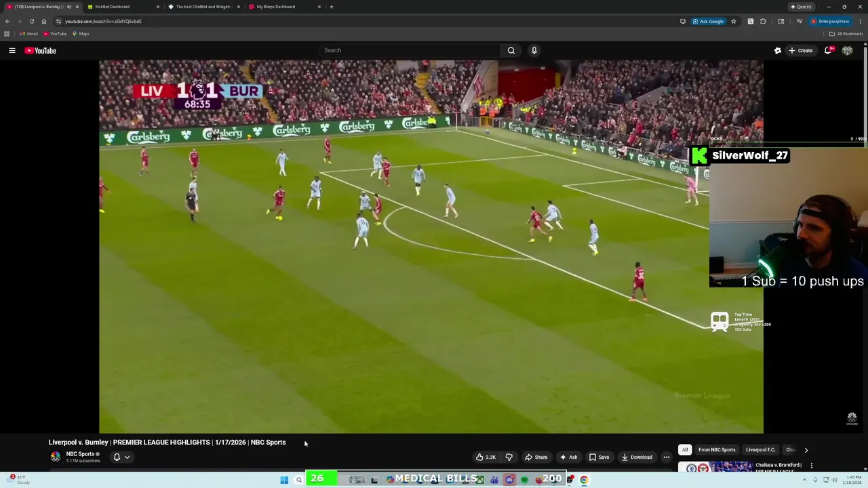Share the Liverpool v. Burnley video
Screen dimensions: 868x488
click(536, 457)
